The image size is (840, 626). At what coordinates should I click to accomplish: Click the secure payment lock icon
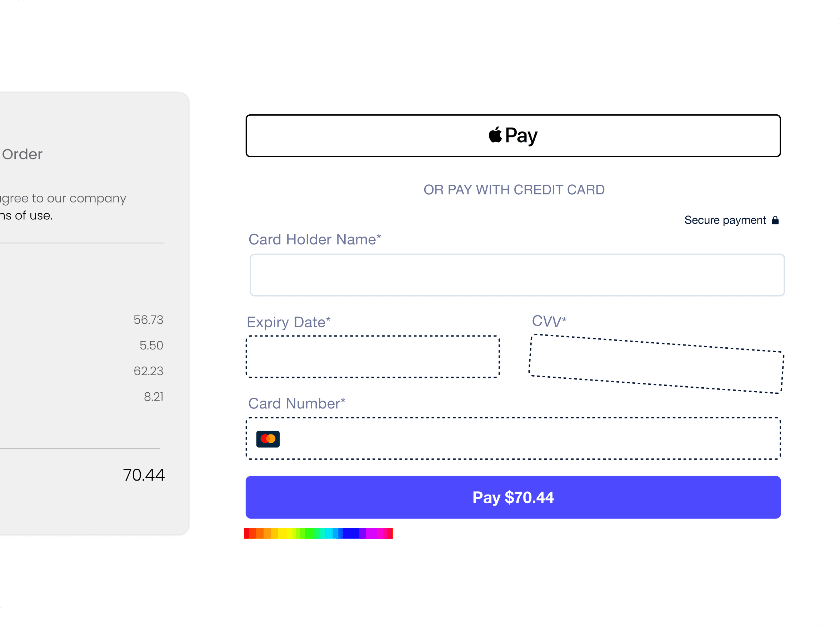(775, 220)
